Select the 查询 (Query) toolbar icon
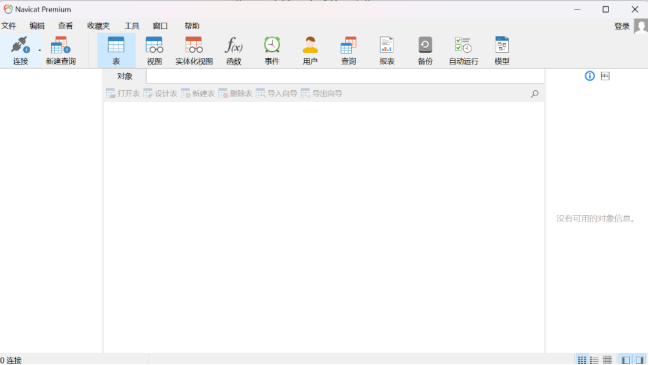Image resolution: width=649 pixels, height=365 pixels. click(x=349, y=50)
